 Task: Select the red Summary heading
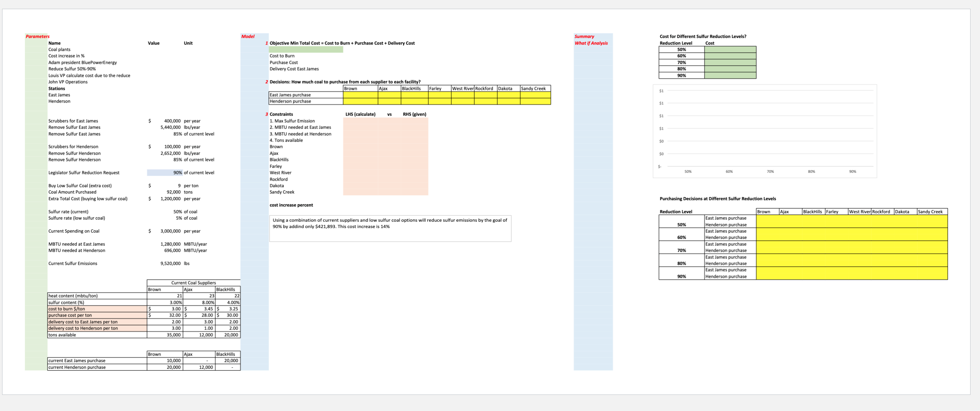coord(584,37)
